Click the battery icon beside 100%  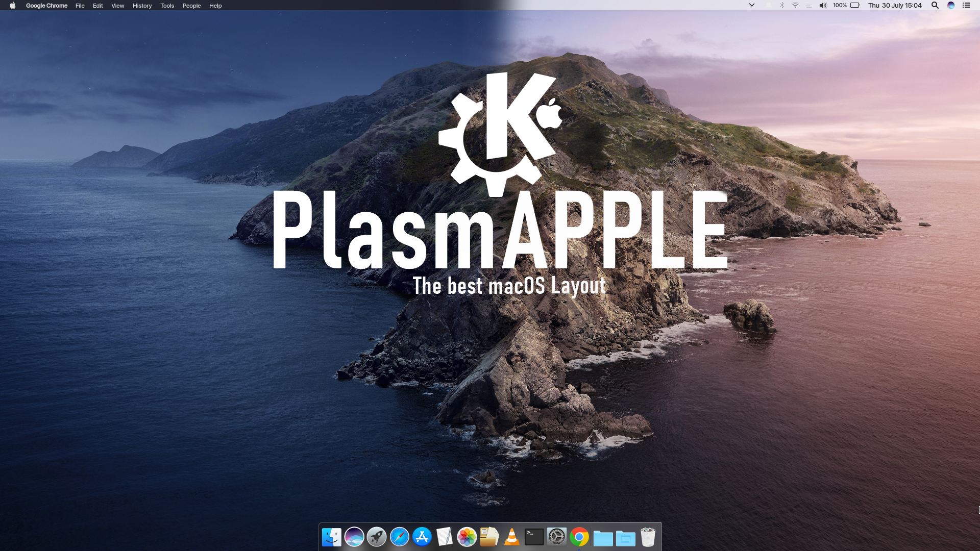tap(855, 5)
